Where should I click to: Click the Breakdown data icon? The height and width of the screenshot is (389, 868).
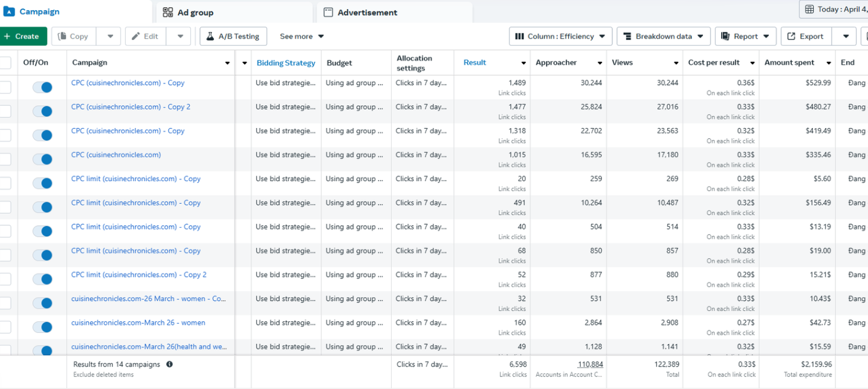point(627,36)
